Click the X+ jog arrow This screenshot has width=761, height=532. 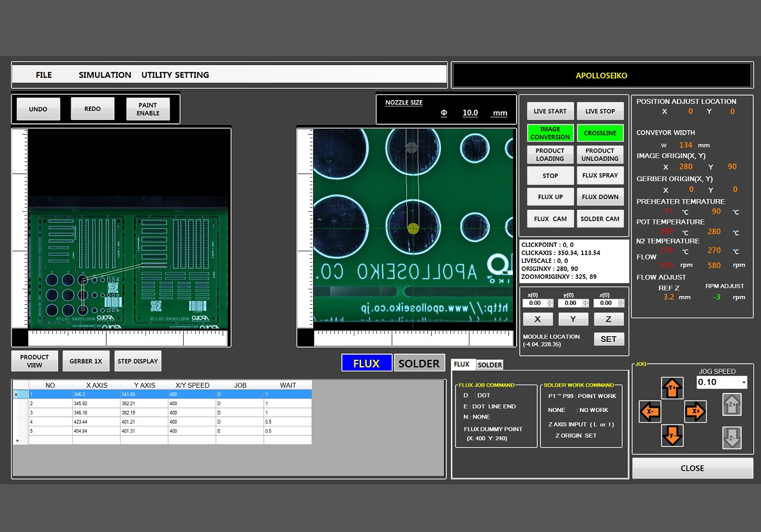(695, 412)
